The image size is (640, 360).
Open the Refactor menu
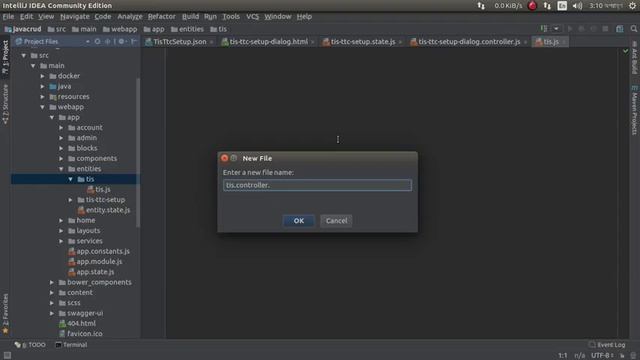(x=161, y=16)
